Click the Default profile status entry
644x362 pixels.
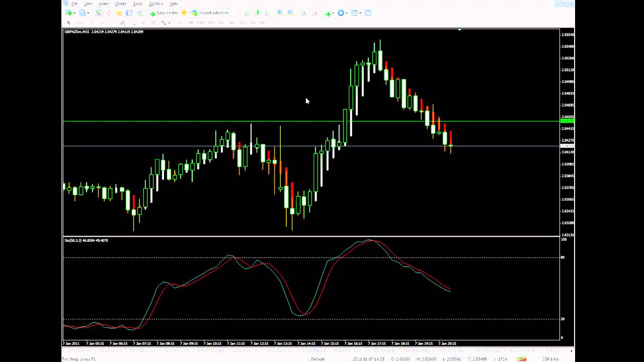pyautogui.click(x=317, y=358)
